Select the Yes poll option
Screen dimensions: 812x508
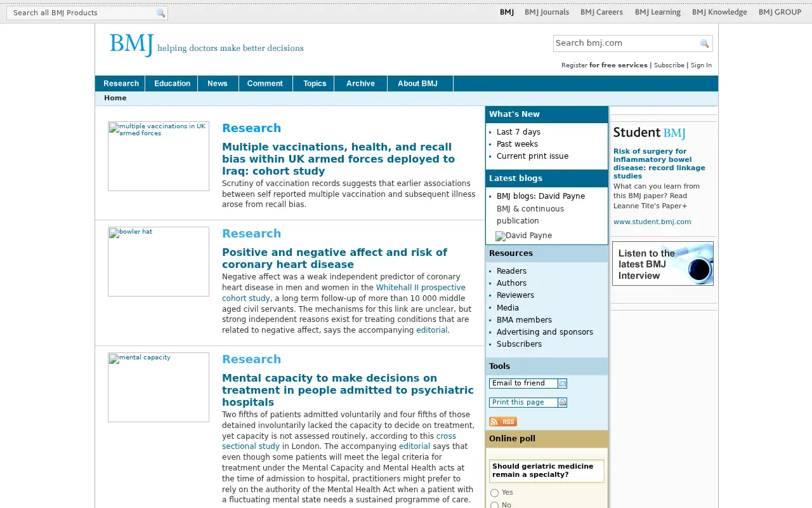[x=494, y=493]
